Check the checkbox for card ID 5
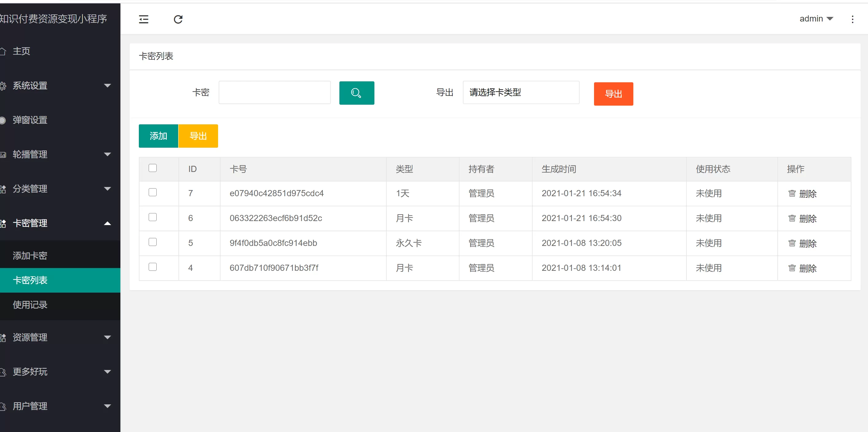 (x=153, y=242)
